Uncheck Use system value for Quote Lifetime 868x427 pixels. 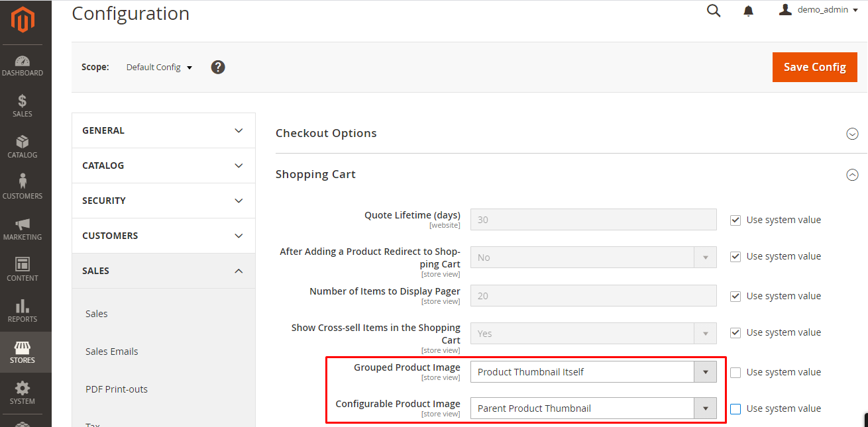(x=735, y=220)
